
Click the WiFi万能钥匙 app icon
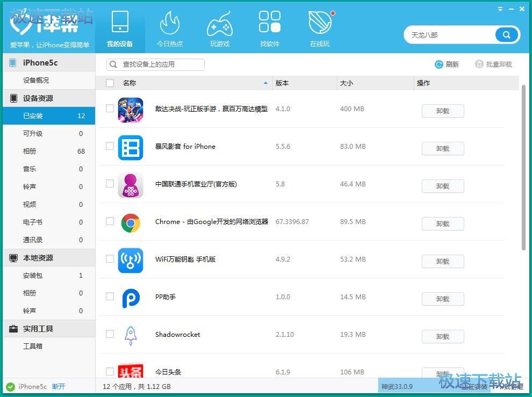coord(131,261)
